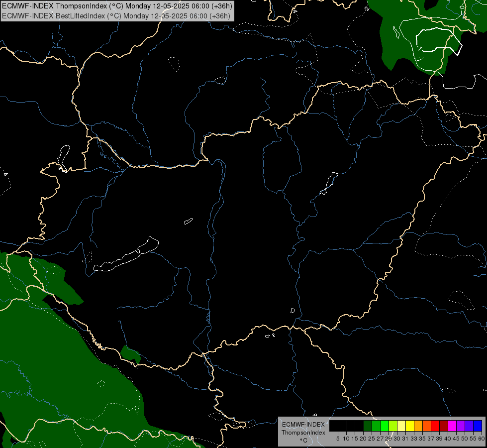Click the bright red 37–39 legend swatch
This screenshot has height=448, width=487.
point(435,426)
